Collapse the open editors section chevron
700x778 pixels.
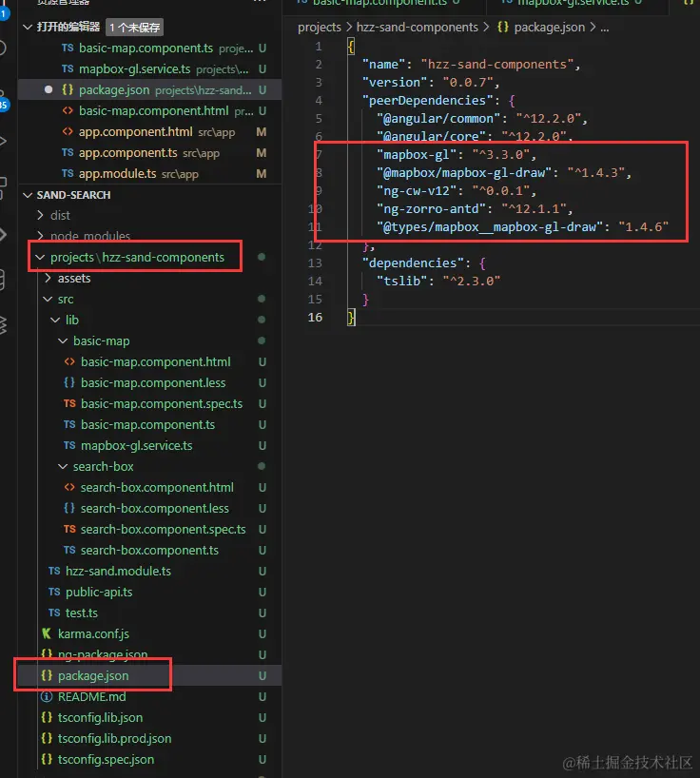click(28, 27)
